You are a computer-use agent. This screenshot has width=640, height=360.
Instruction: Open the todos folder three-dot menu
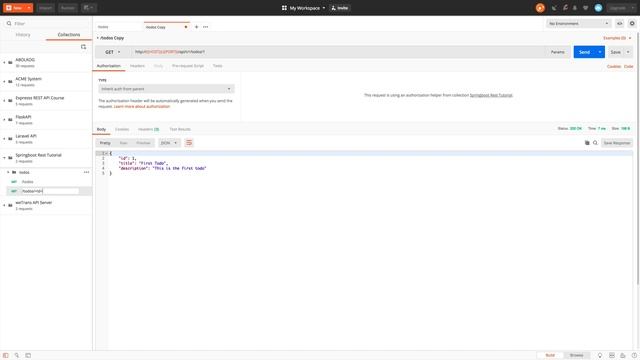coord(86,172)
